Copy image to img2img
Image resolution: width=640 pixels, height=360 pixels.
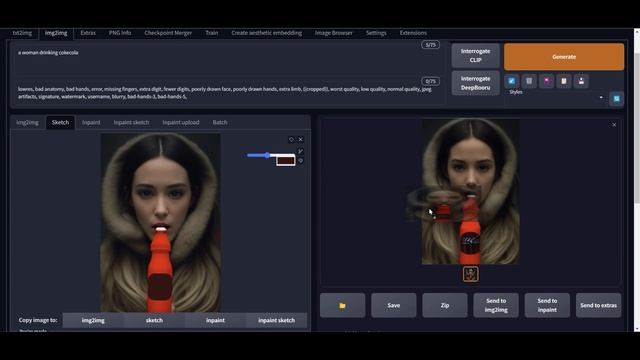point(93,320)
